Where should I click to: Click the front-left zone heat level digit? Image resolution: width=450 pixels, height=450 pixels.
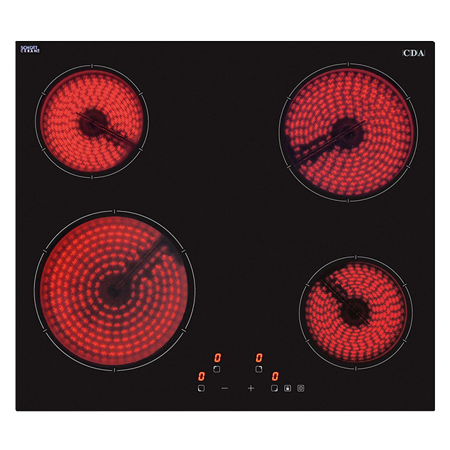point(201,377)
